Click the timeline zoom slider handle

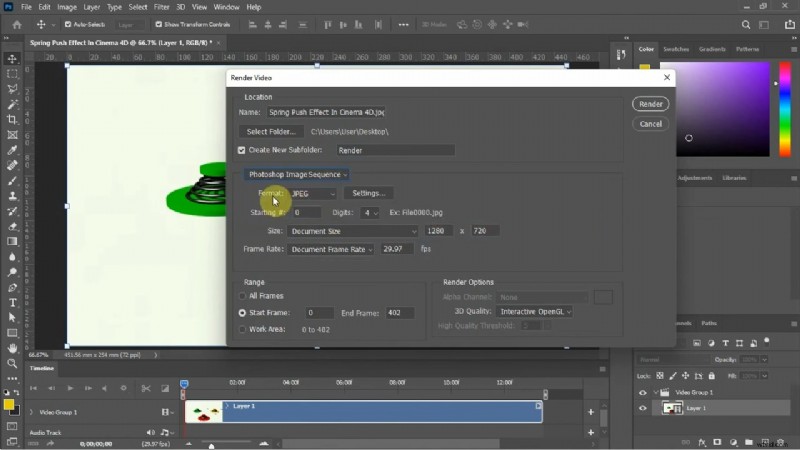[x=211, y=446]
